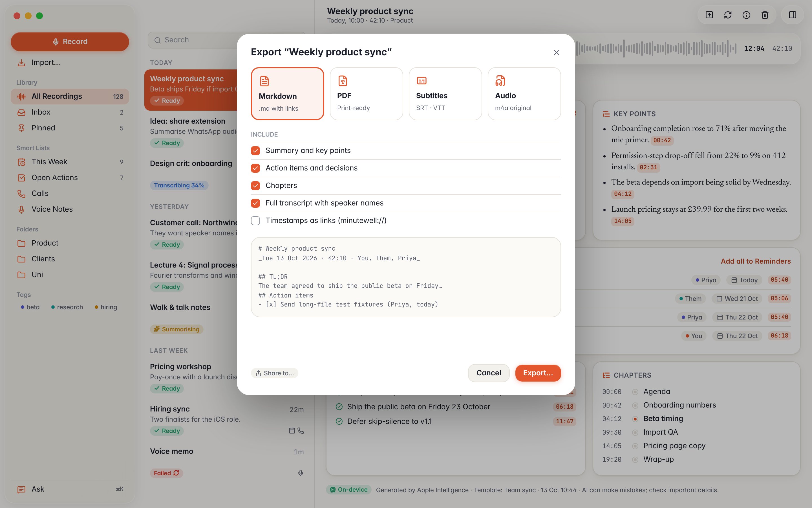Open the Voice Notes smart list

click(70, 209)
